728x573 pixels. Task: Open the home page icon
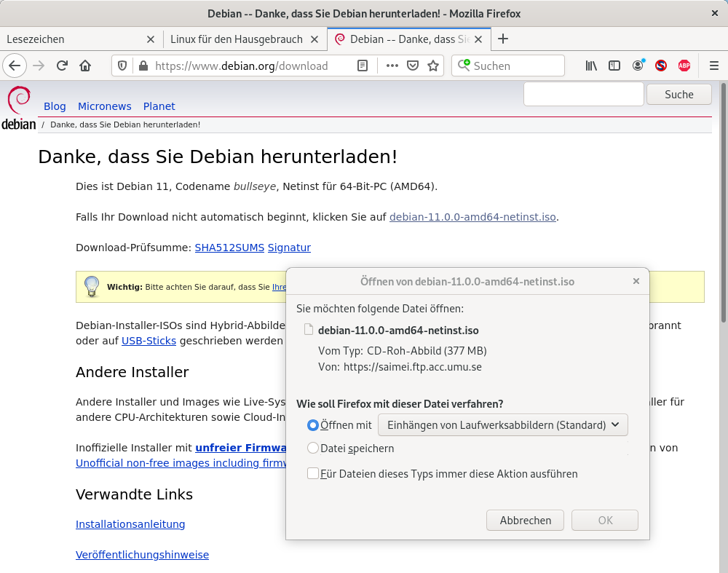(x=85, y=66)
